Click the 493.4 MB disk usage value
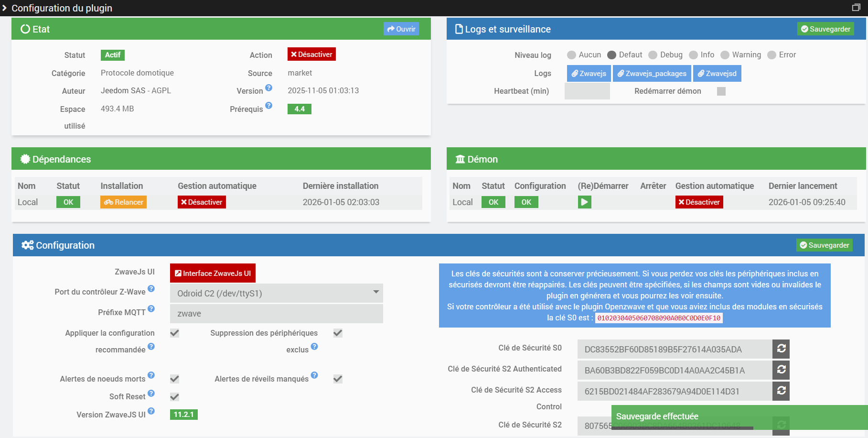The width and height of the screenshot is (868, 438). pyautogui.click(x=118, y=109)
